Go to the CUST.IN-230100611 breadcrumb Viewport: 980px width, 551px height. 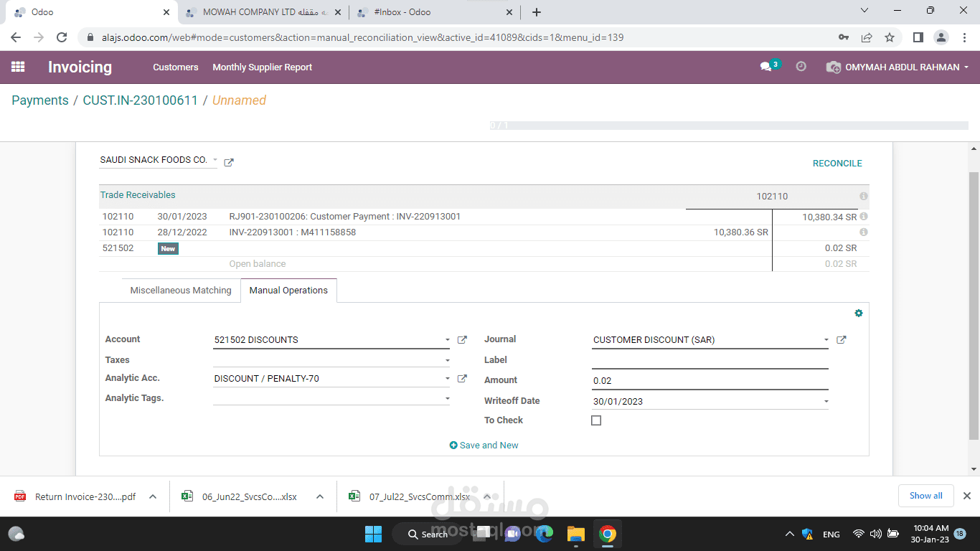(x=141, y=100)
